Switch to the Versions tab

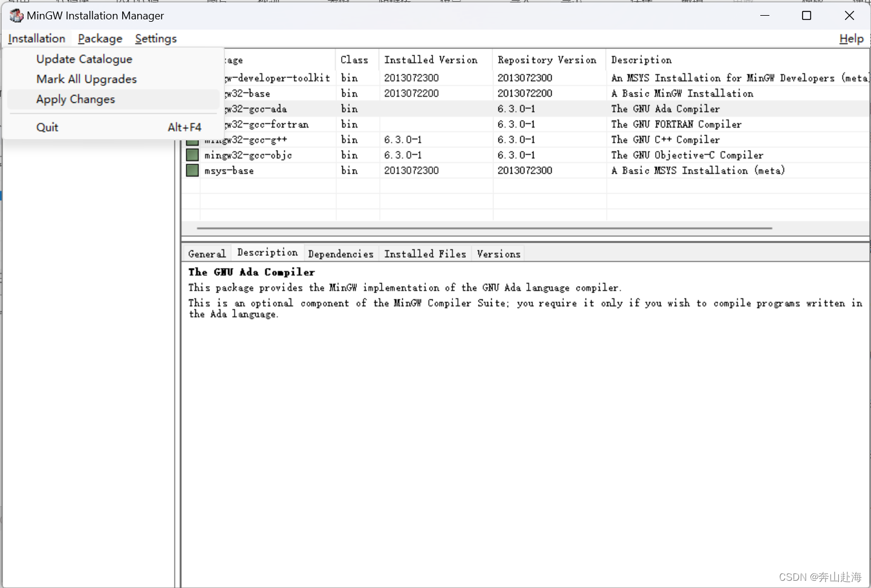(x=498, y=254)
